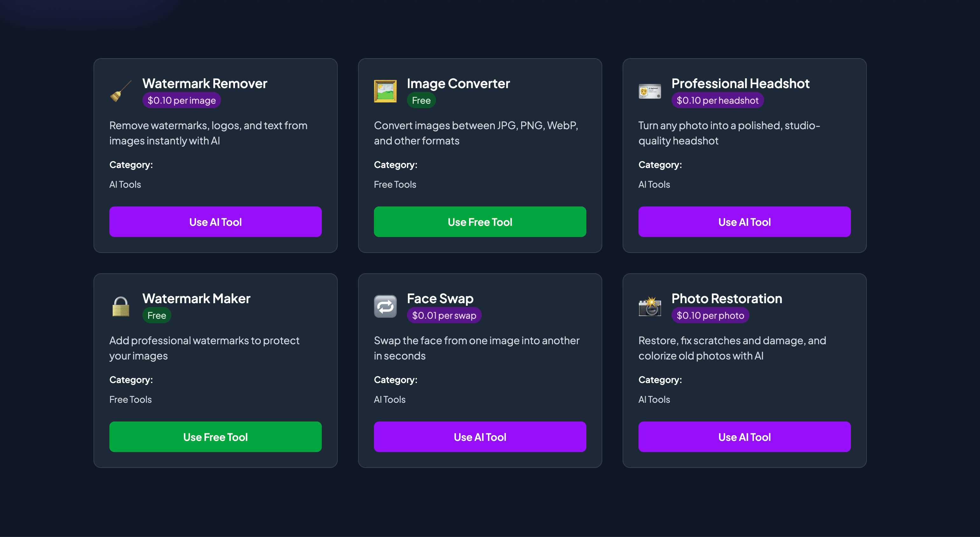Click the padlock icon for Watermark Maker
The image size is (980, 537).
pos(121,306)
